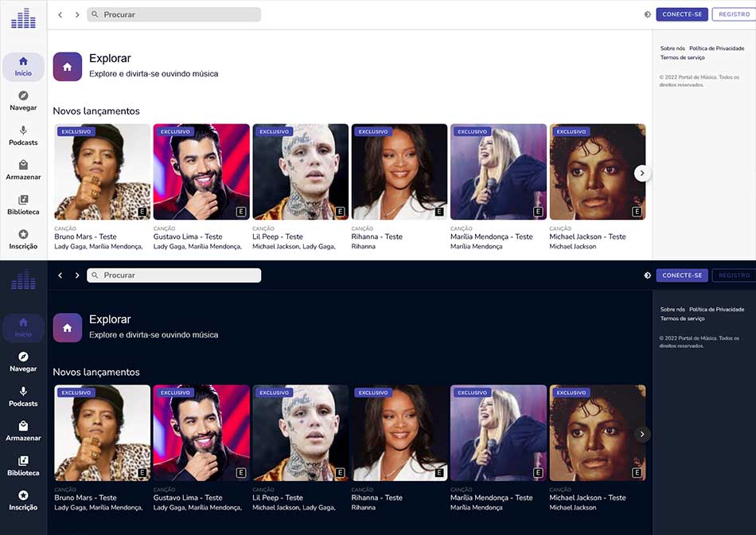Go back using dark theme top bar arrow
The height and width of the screenshot is (535, 756).
click(x=60, y=275)
